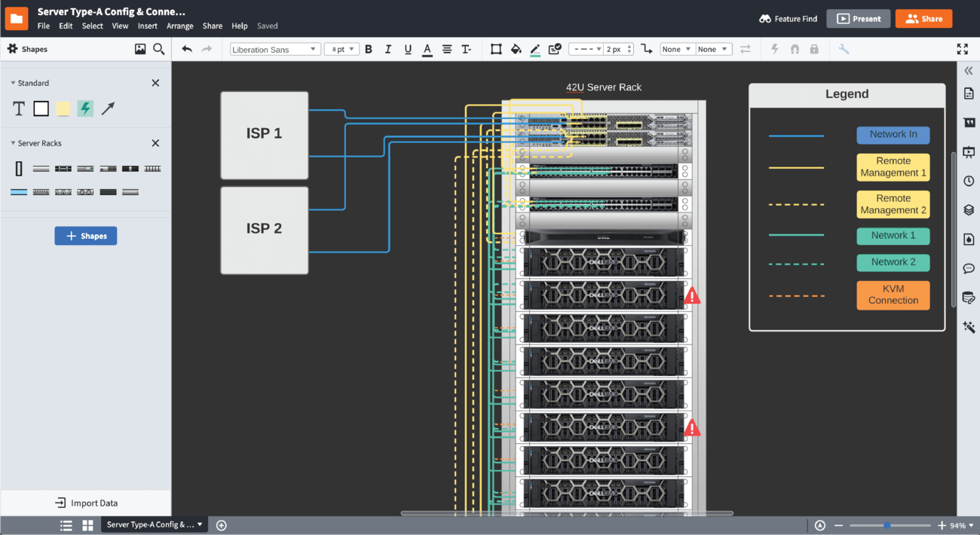Toggle italic text formatting

click(388, 49)
